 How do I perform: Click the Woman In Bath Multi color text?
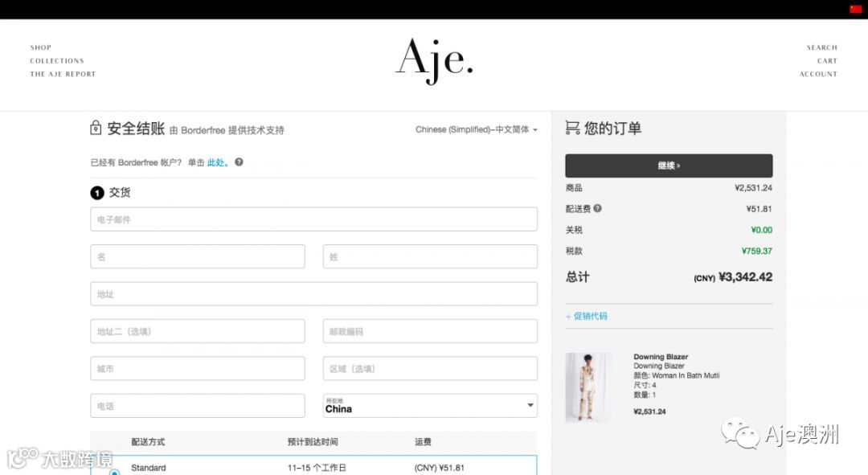click(x=686, y=375)
